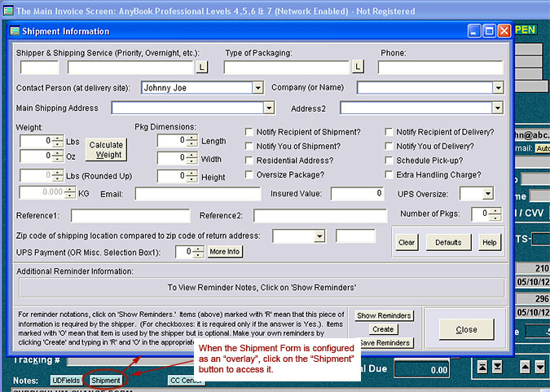
Task: Enable Notify Recipient of Shipment checkbox
Action: 249,132
